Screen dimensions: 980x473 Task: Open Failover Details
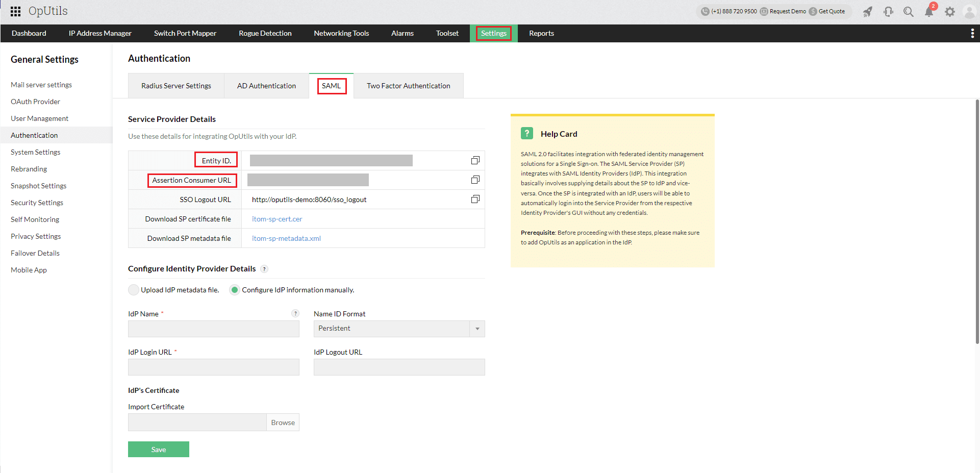click(35, 253)
